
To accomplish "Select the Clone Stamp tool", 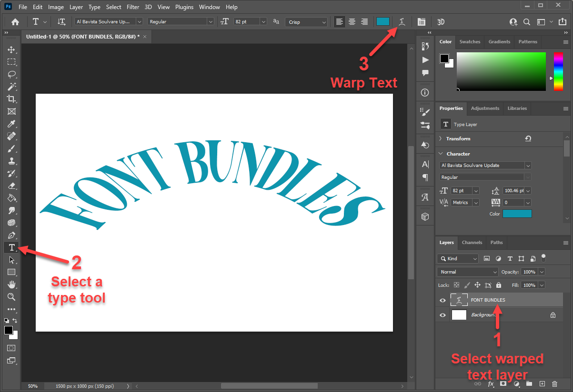I will pyautogui.click(x=11, y=161).
